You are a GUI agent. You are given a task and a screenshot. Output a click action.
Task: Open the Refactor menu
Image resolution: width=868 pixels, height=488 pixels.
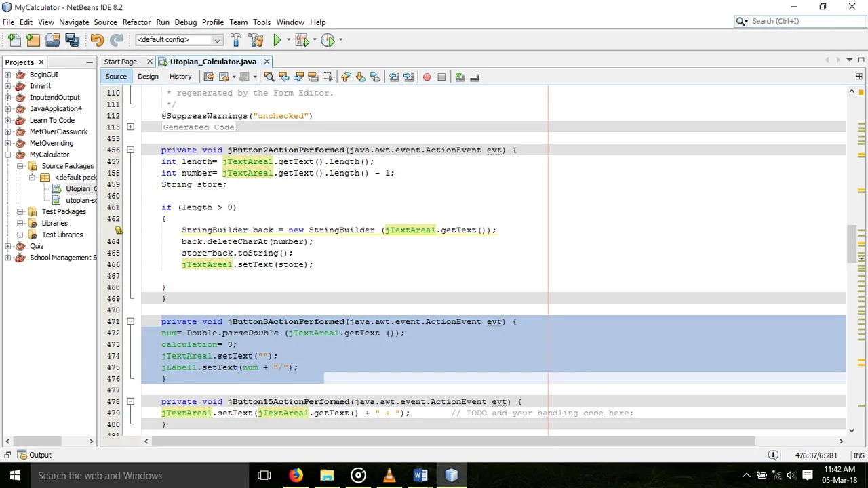pos(136,22)
